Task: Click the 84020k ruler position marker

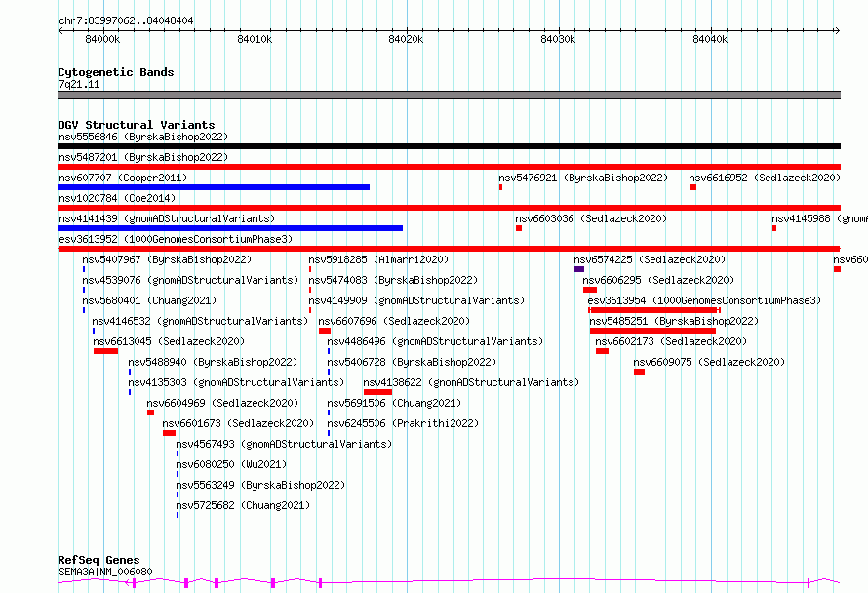Action: pos(406,39)
